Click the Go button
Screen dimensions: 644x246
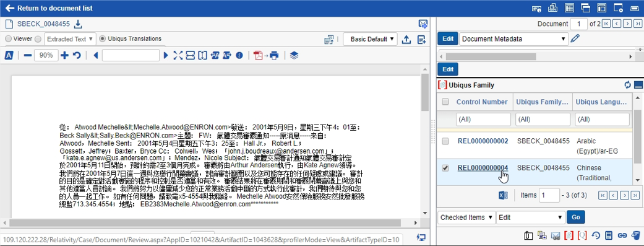575,217
